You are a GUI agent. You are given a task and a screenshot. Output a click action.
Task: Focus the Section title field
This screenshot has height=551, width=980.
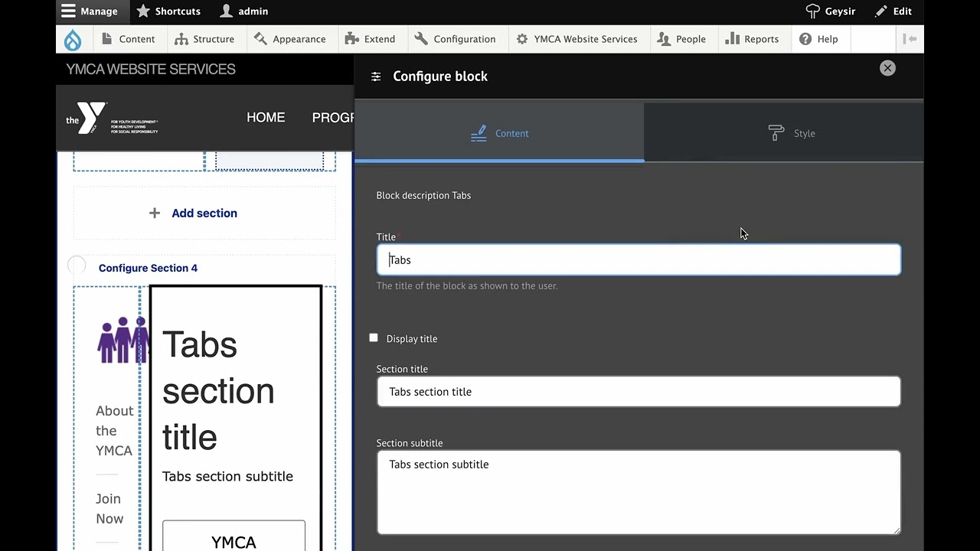(x=639, y=391)
